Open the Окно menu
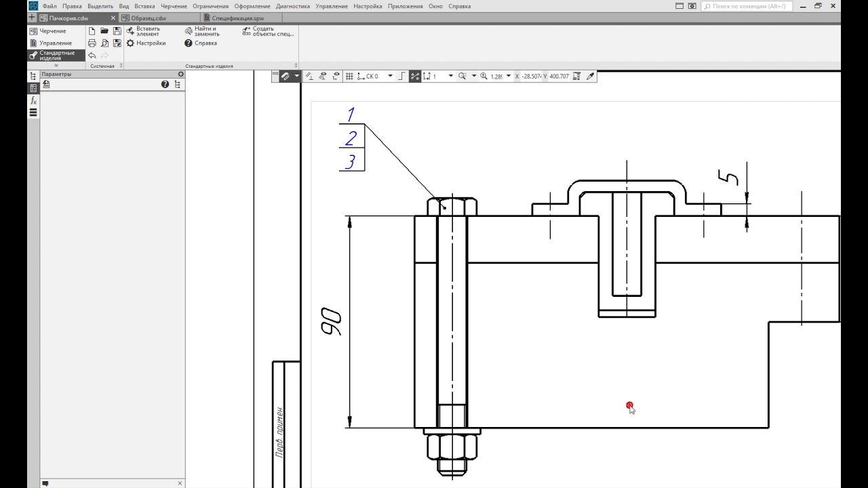The image size is (868, 488). coord(435,6)
